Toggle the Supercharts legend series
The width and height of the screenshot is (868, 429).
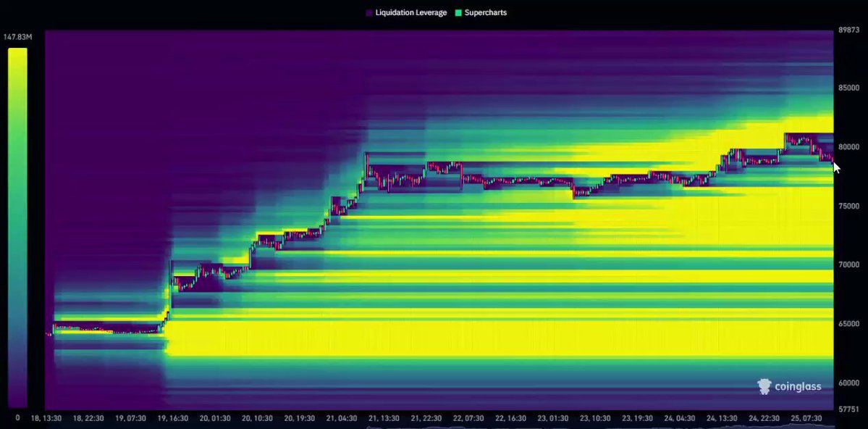tap(481, 13)
